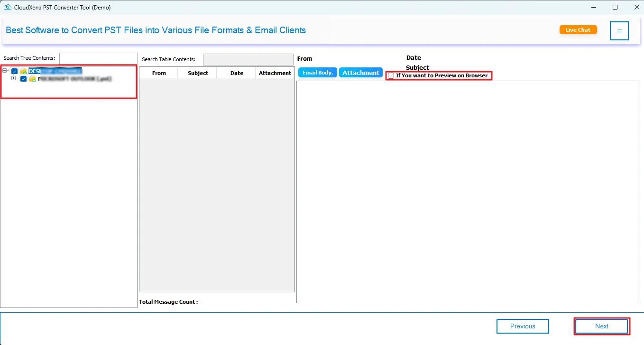Viewport: 644px width, 345px height.
Task: Uncheck the DESKTOP root node checkbox
Action: [x=15, y=71]
